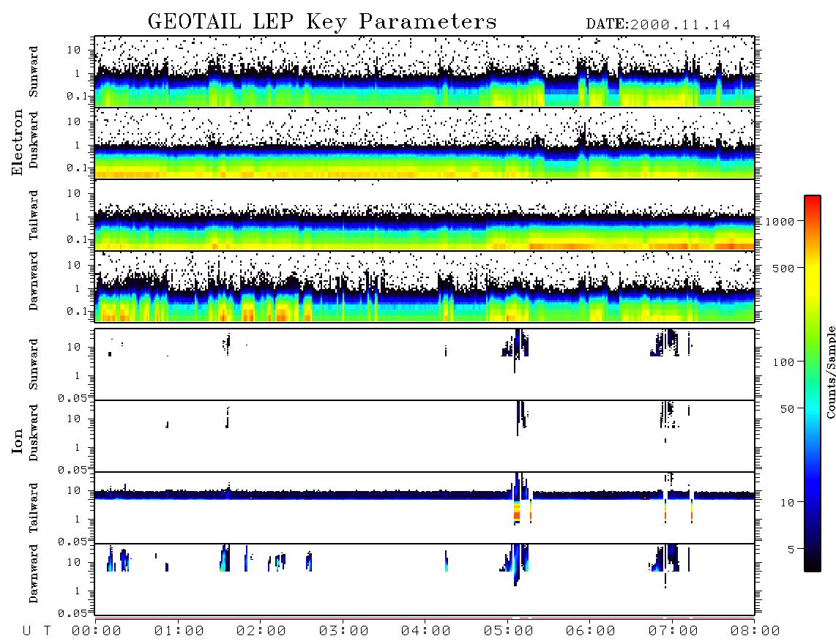The image size is (836, 644).
Task: Click the '100' colorbar tick value
Action: point(783,362)
